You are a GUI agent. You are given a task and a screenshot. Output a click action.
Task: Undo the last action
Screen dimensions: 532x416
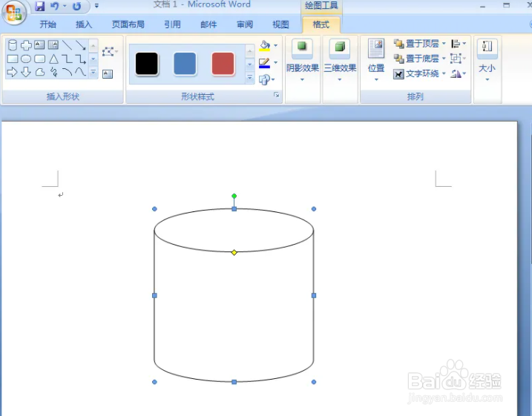[54, 6]
